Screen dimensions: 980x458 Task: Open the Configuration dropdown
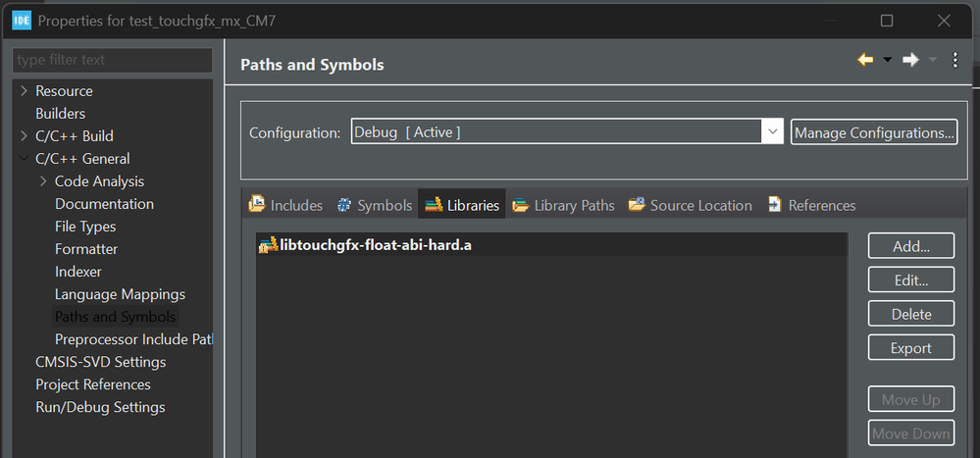[x=773, y=132]
